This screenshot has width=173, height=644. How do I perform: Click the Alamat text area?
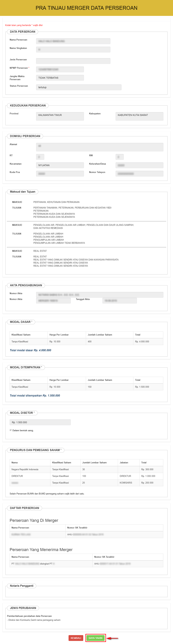coord(99,147)
